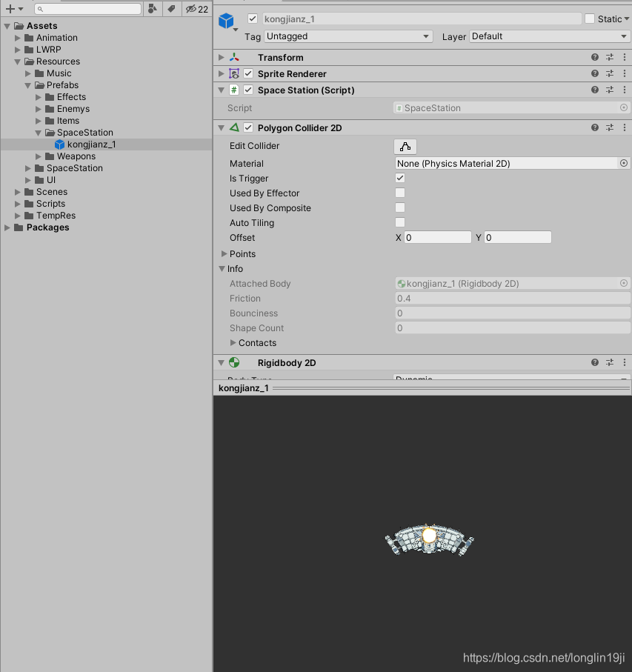Toggle hidden packages visibility count 22

[196, 9]
